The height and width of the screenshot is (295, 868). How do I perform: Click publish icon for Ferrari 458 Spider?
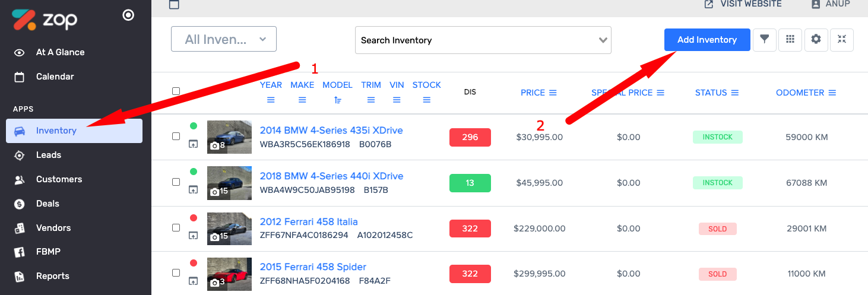pyautogui.click(x=193, y=281)
